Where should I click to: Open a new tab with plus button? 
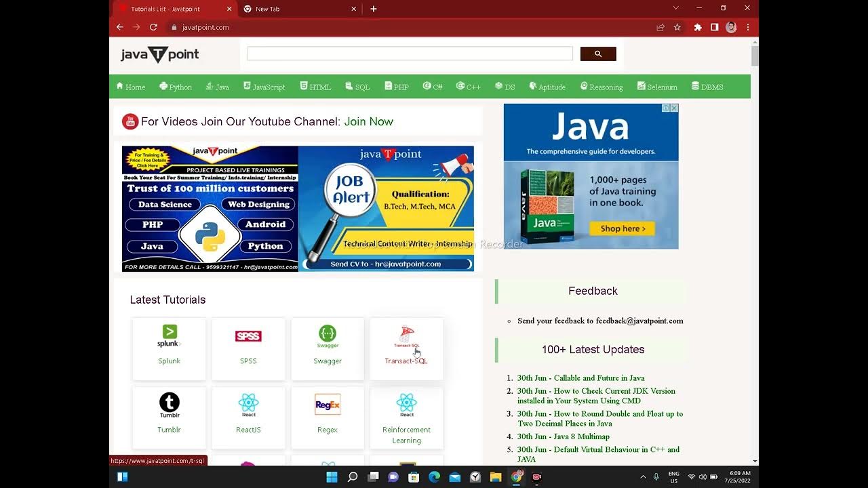(373, 9)
